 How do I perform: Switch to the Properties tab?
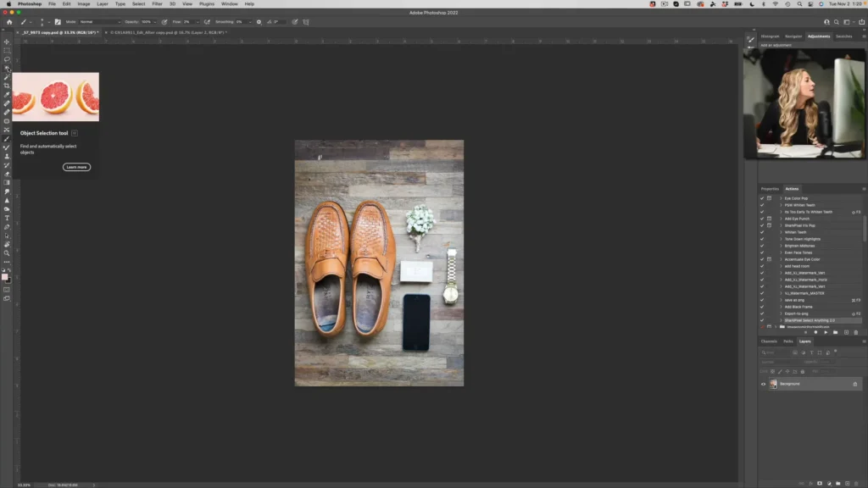[x=770, y=189]
